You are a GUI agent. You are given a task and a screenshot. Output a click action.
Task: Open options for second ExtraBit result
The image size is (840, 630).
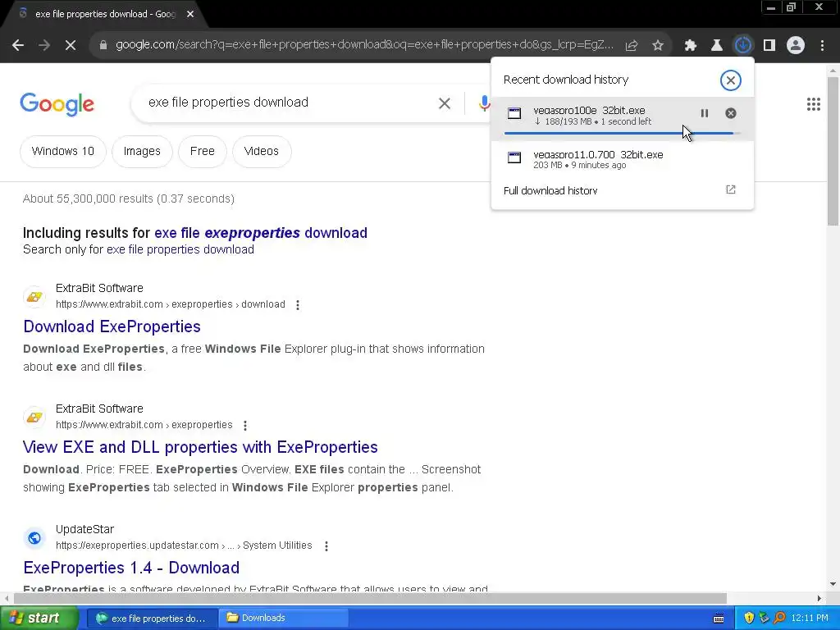pos(245,426)
